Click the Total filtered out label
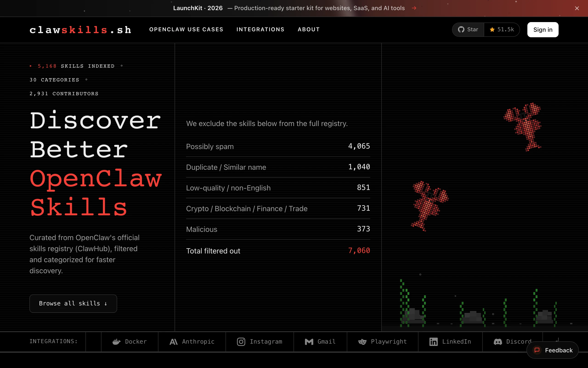The width and height of the screenshot is (588, 368). click(213, 251)
